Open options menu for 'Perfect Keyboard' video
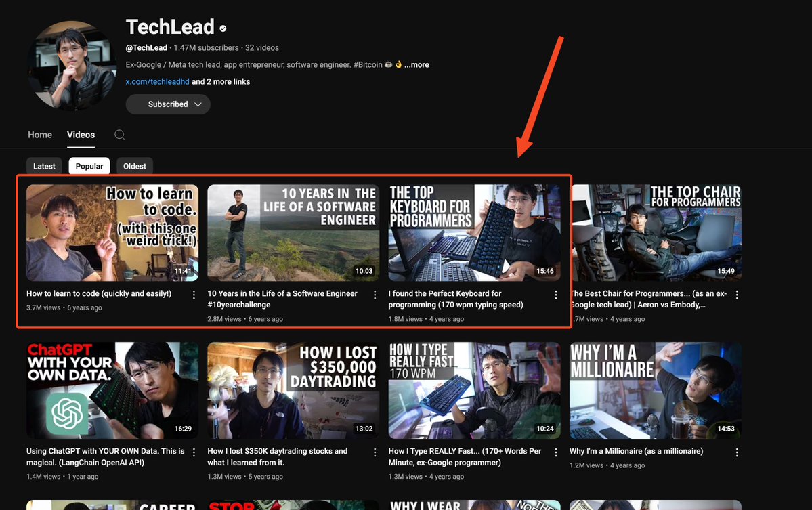 pos(555,295)
